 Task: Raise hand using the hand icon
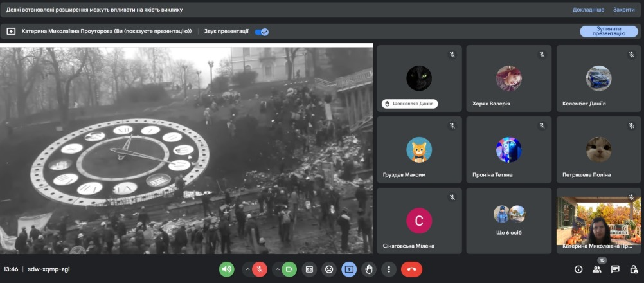pos(369,269)
